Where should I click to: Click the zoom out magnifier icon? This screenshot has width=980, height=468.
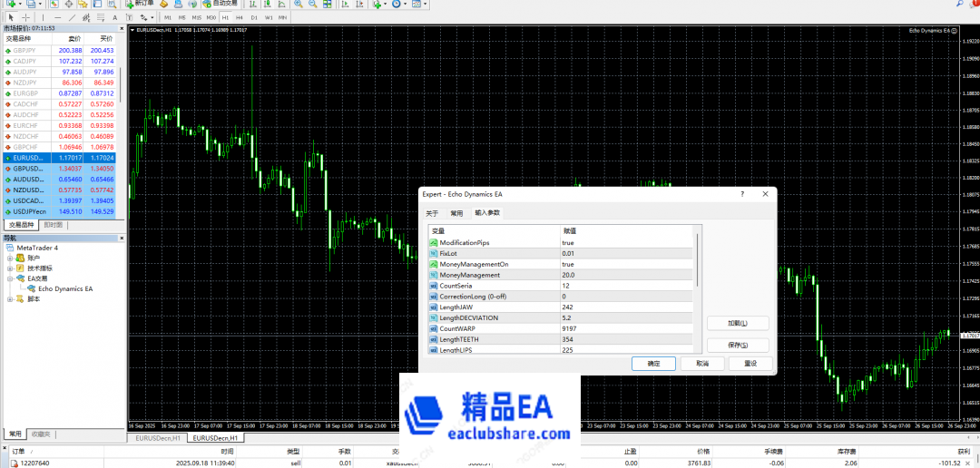click(313, 4)
